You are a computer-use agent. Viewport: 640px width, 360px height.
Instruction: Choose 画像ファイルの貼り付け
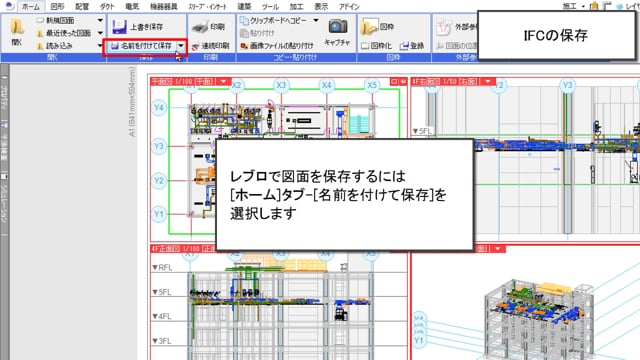(277, 46)
